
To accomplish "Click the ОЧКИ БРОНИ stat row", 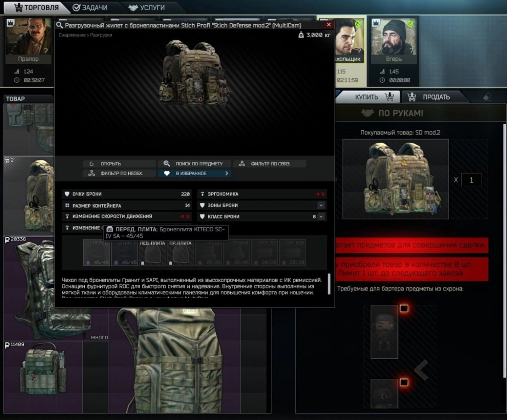I will tap(127, 194).
